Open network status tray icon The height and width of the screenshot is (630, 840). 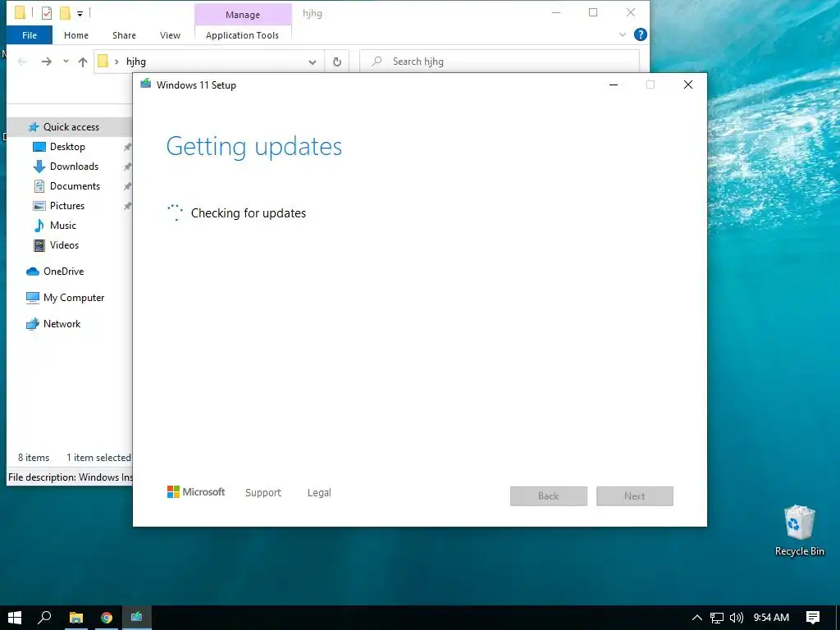[x=717, y=618]
